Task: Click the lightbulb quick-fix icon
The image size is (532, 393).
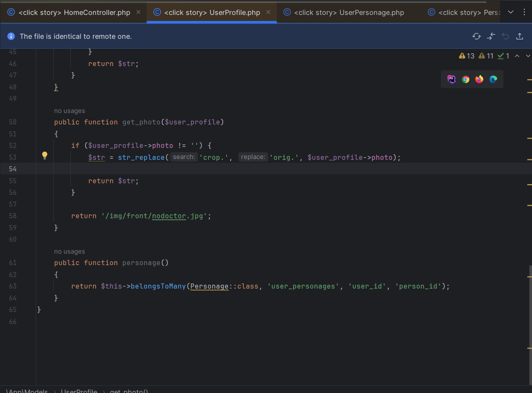Action: [x=45, y=156]
